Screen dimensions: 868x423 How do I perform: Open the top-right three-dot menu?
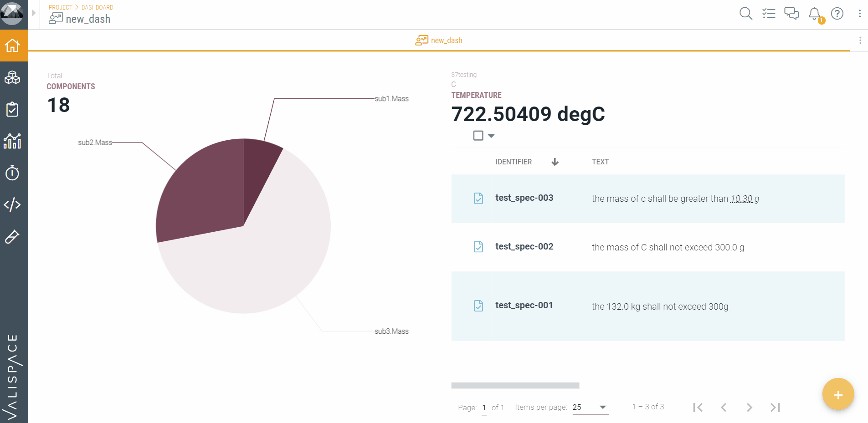click(x=859, y=14)
